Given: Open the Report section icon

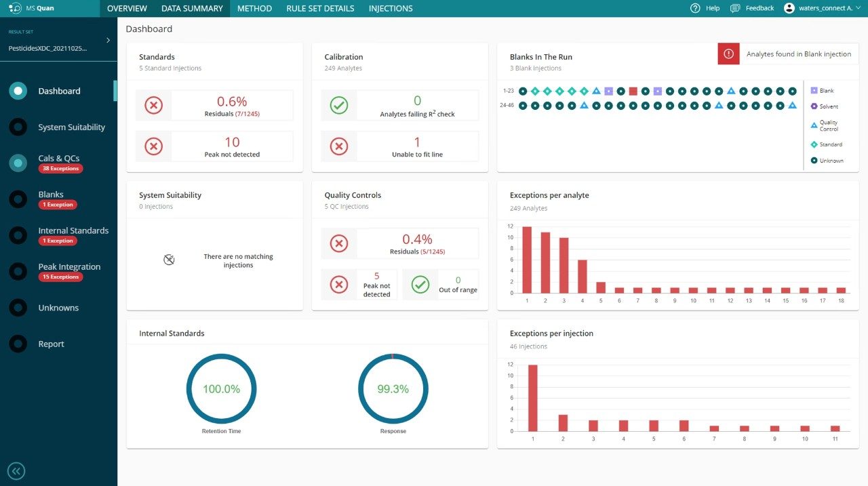Looking at the screenshot, I should 19,344.
